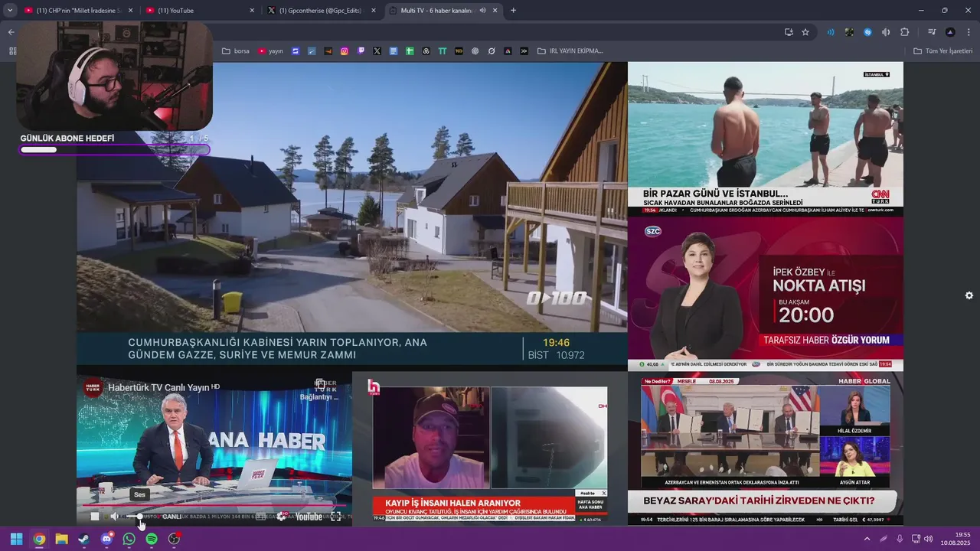Toggle fullscreen on Habertürk player

tap(335, 517)
